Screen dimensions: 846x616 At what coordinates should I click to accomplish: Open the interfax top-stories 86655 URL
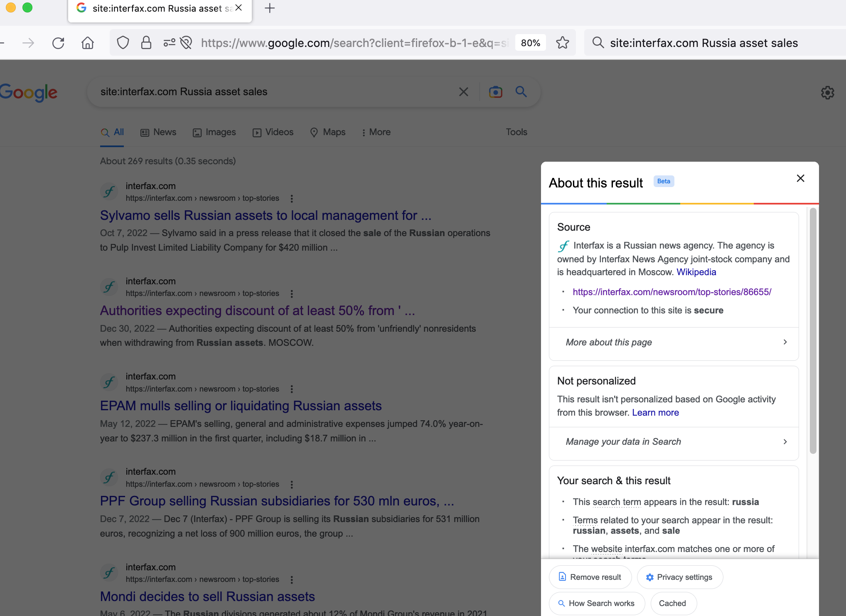(672, 292)
